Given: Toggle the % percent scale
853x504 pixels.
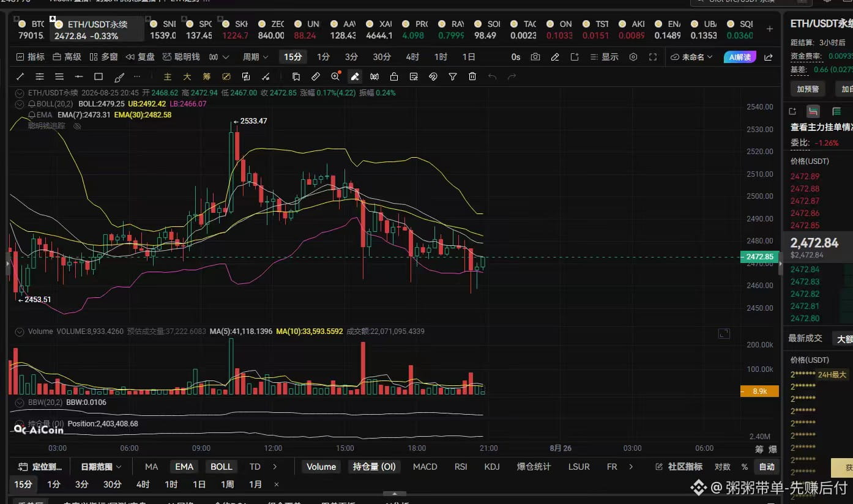Looking at the screenshot, I should (x=745, y=467).
